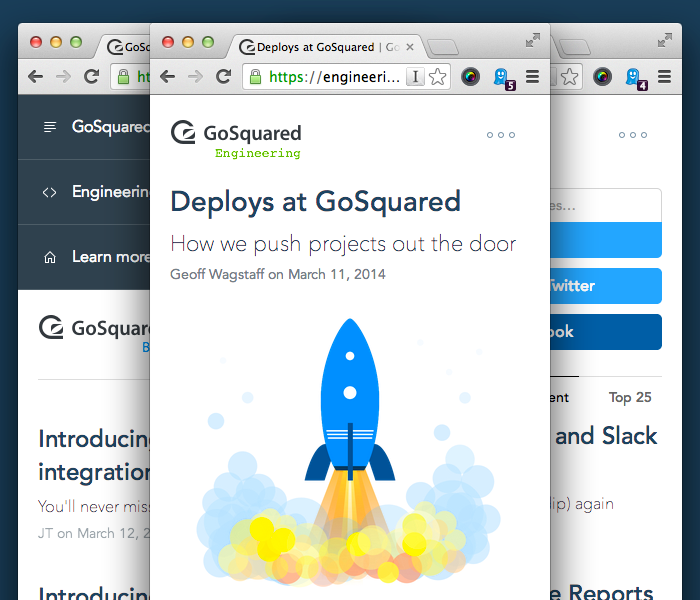
Task: Click the text cursor icon in front address bar
Action: pos(415,77)
